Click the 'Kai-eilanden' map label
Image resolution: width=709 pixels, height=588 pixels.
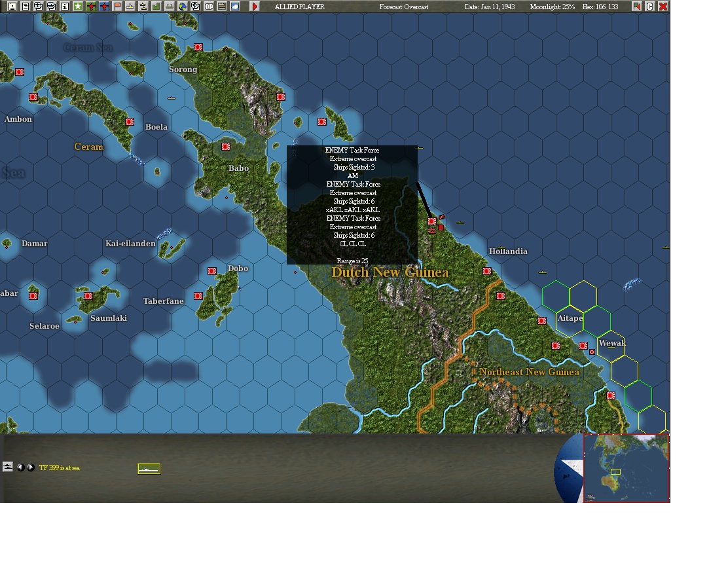130,244
